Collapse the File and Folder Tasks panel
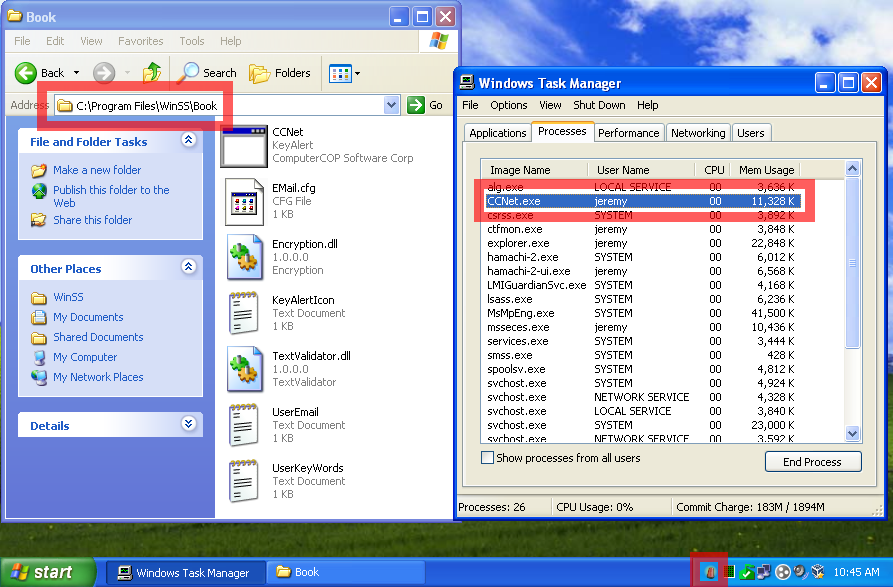This screenshot has width=893, height=587. point(187,141)
